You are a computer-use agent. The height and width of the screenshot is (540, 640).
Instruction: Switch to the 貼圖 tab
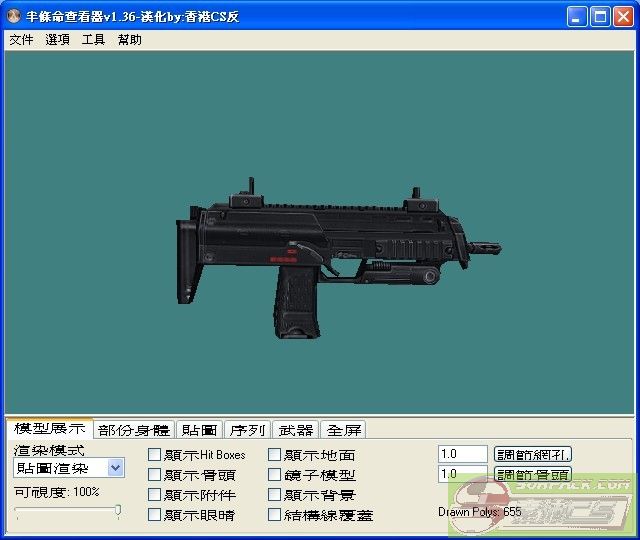tap(199, 430)
